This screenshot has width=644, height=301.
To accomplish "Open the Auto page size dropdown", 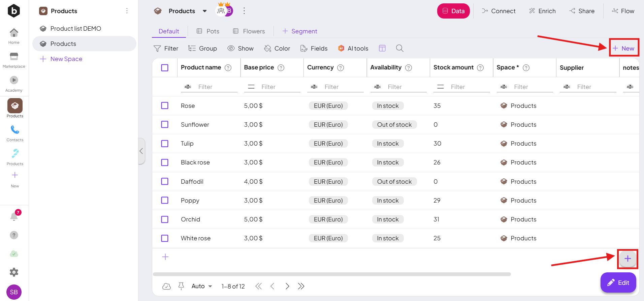I will coord(202,286).
